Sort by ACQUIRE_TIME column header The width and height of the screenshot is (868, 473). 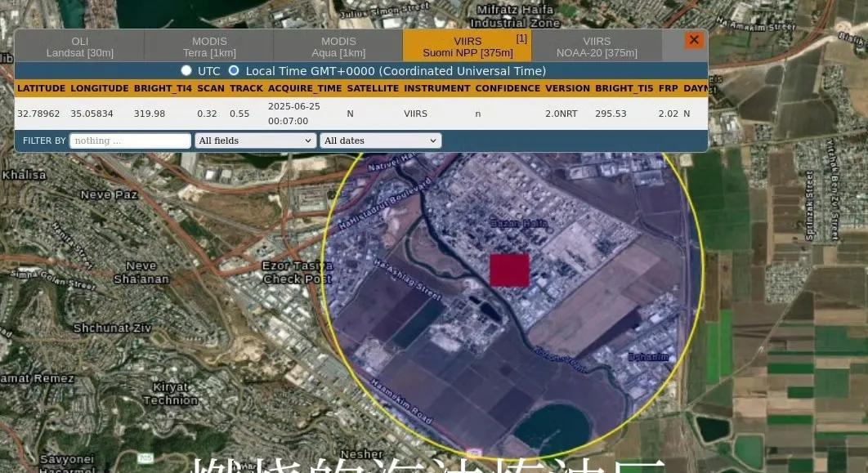click(x=305, y=88)
